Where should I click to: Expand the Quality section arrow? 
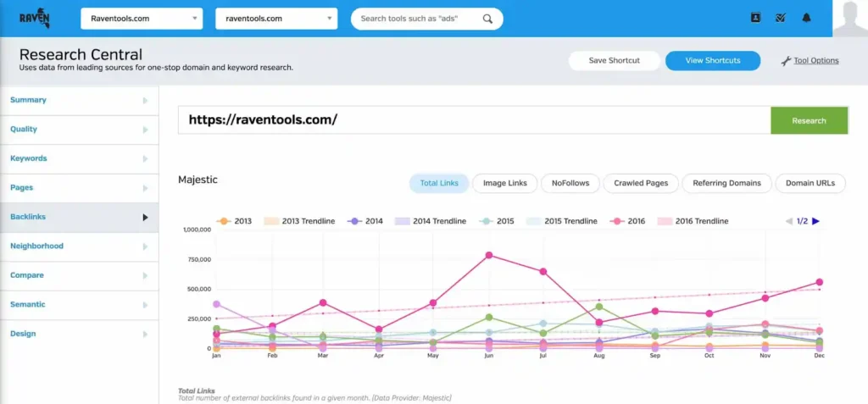[x=146, y=130]
